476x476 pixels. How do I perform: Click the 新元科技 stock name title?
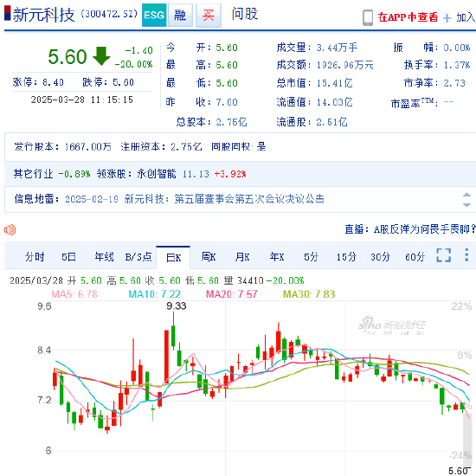(44, 15)
